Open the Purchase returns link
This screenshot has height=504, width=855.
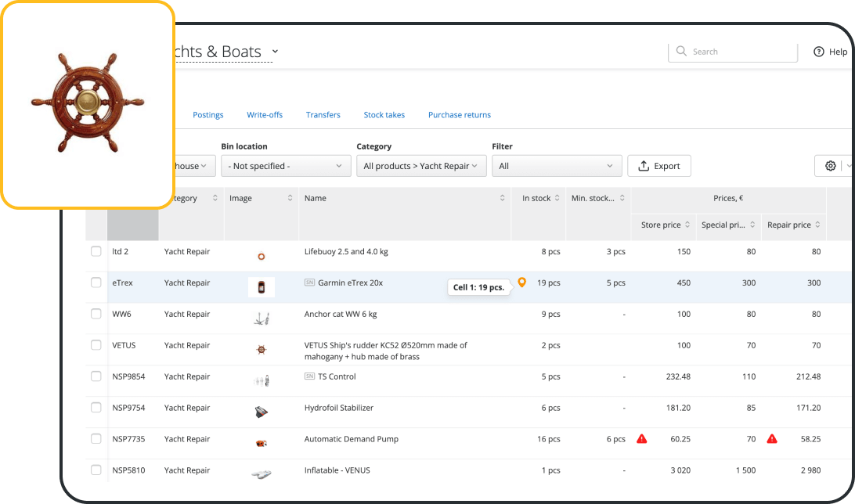(459, 115)
